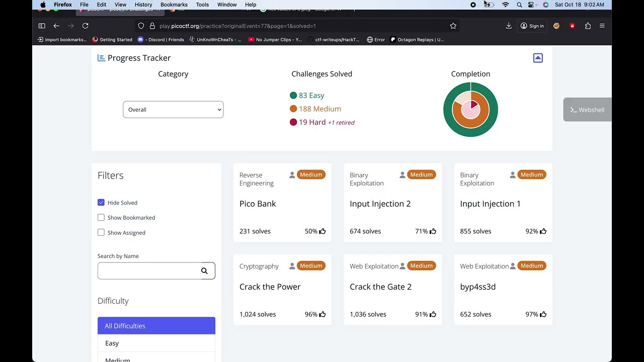Click the thumbs-up on Crack the Power
Viewport: 644px width, 362px height.
[x=323, y=314]
